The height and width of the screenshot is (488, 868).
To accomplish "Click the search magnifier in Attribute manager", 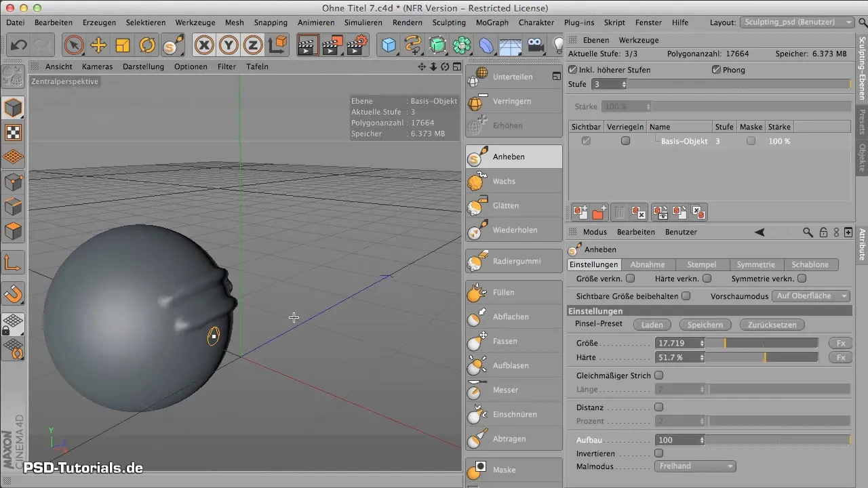I will [x=808, y=232].
